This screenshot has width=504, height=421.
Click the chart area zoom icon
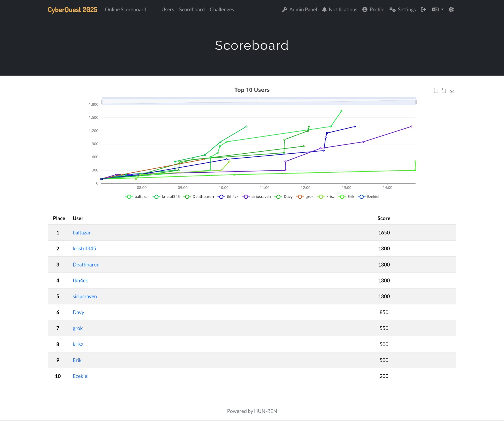point(436,91)
